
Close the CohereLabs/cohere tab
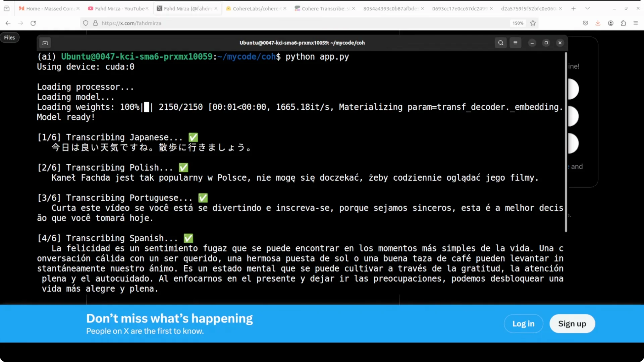(285, 8)
